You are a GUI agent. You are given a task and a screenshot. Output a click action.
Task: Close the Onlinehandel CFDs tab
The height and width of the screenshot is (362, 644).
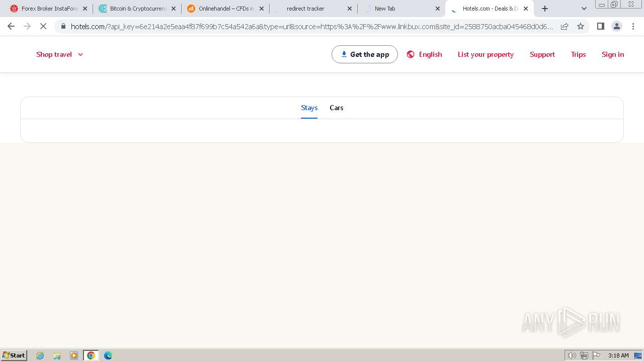point(262,9)
